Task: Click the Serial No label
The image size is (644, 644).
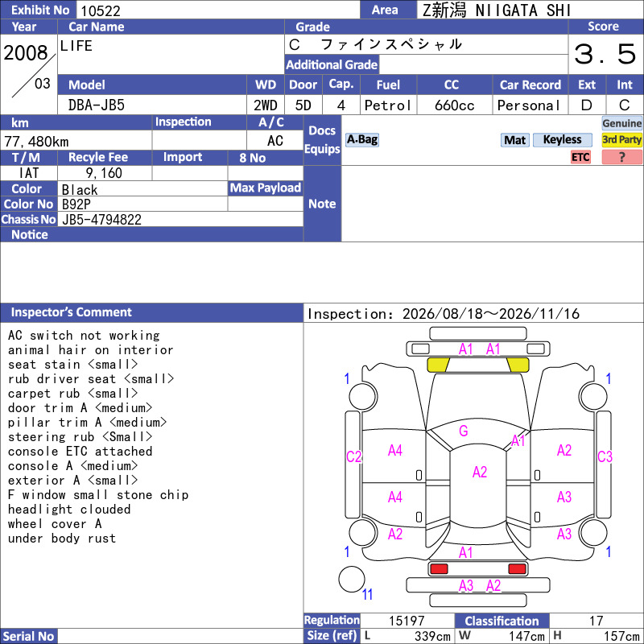Action: pyautogui.click(x=28, y=636)
